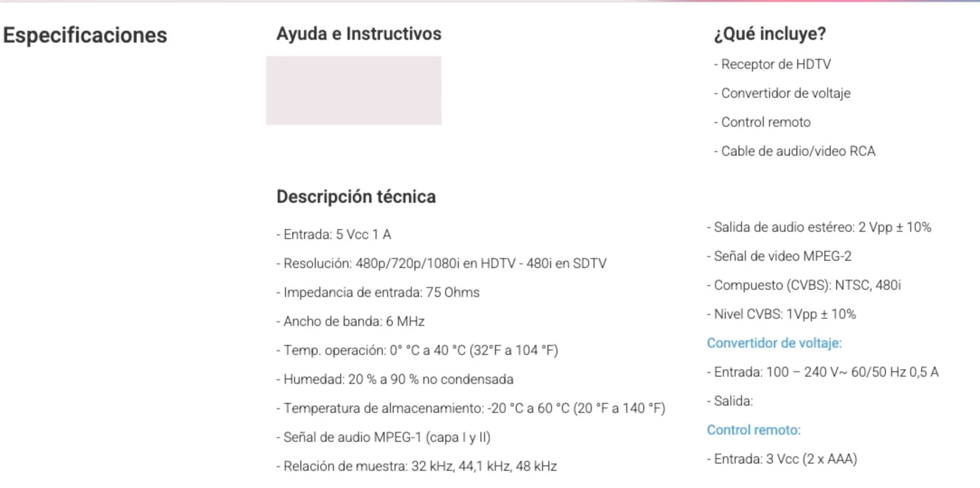Select the Especificaciones section title
The height and width of the screenshot is (488, 980).
pos(85,35)
